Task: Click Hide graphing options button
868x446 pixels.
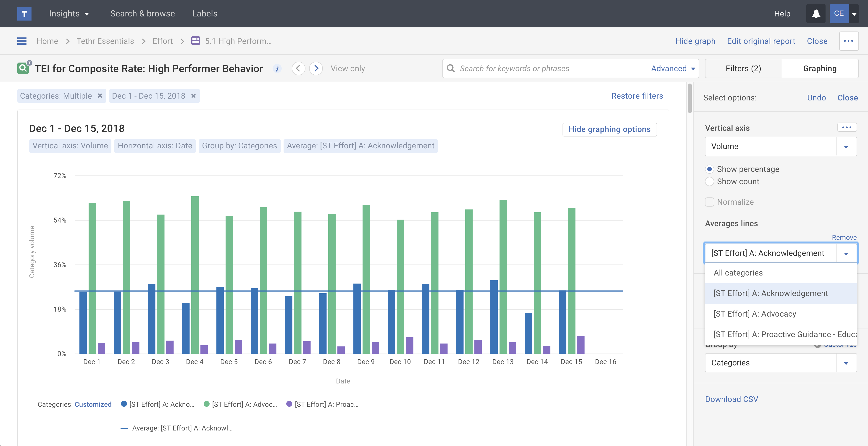Action: pyautogui.click(x=609, y=129)
